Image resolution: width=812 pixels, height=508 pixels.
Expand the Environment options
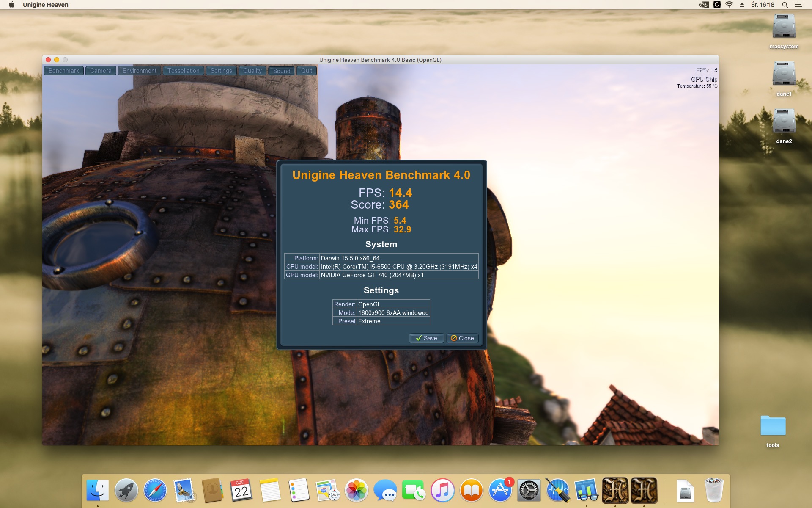[x=139, y=71]
